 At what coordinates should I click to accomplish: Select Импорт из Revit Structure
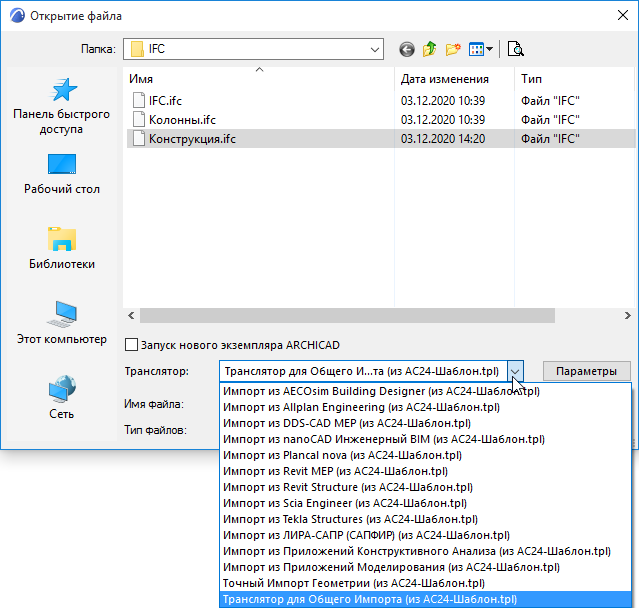(x=425, y=487)
